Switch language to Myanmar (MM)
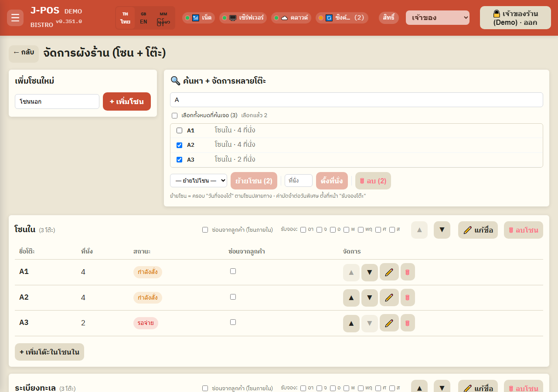Viewport: 558px width, 392px height. (x=163, y=18)
